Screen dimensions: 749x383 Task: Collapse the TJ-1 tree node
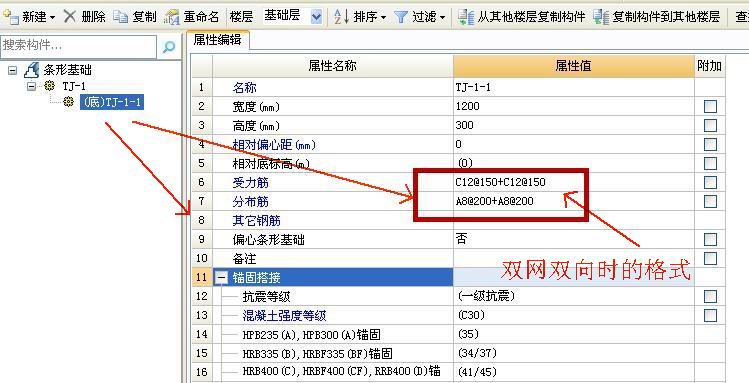pyautogui.click(x=32, y=86)
